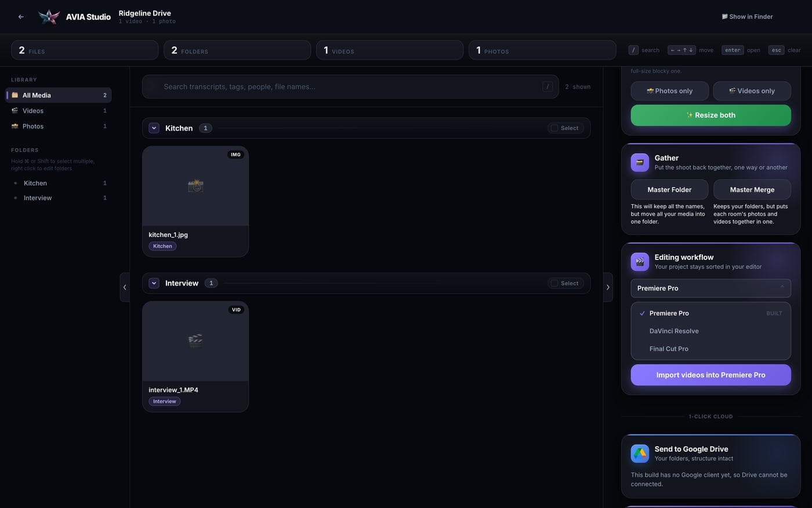Open the interview_1.MP4 thumbnail preview
This screenshot has height=508, width=812.
coord(195,341)
